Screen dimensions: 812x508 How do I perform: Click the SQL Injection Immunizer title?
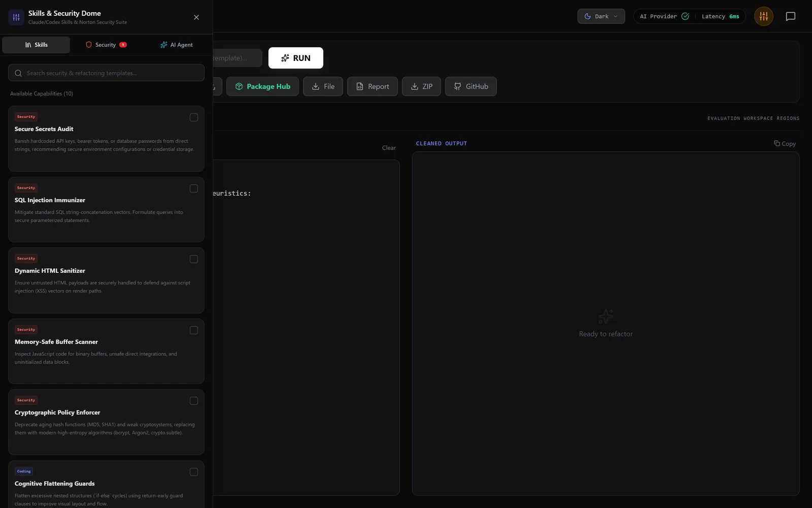pyautogui.click(x=50, y=200)
